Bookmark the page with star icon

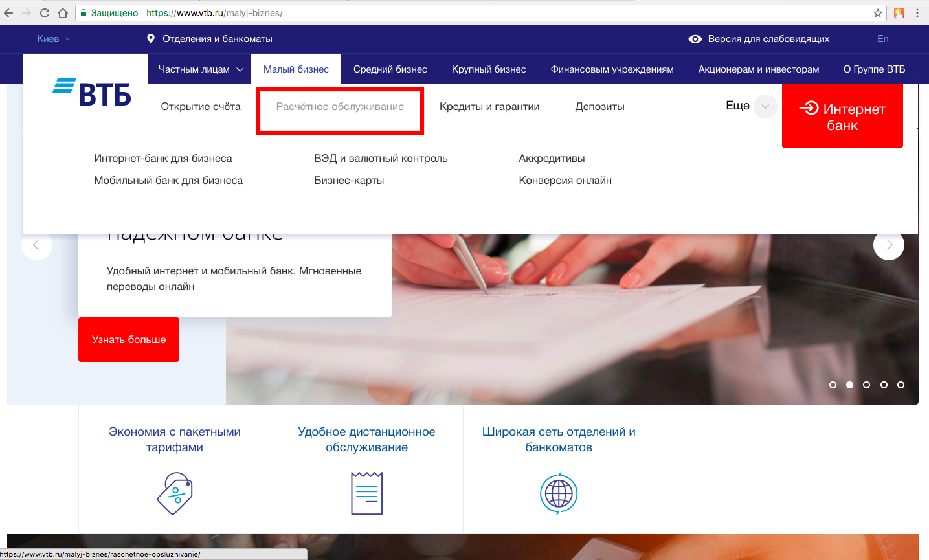point(878,13)
